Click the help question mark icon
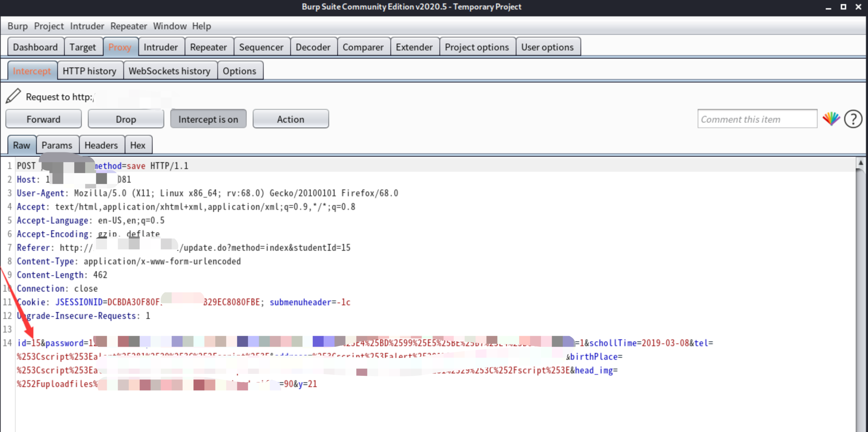This screenshot has width=868, height=432. [x=853, y=119]
